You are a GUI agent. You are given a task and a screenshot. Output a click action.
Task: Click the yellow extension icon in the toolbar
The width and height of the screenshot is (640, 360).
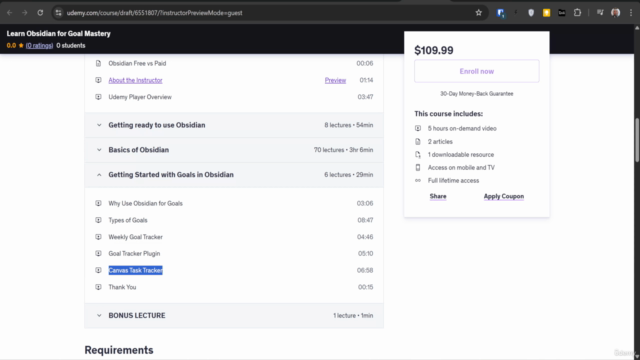click(x=547, y=13)
